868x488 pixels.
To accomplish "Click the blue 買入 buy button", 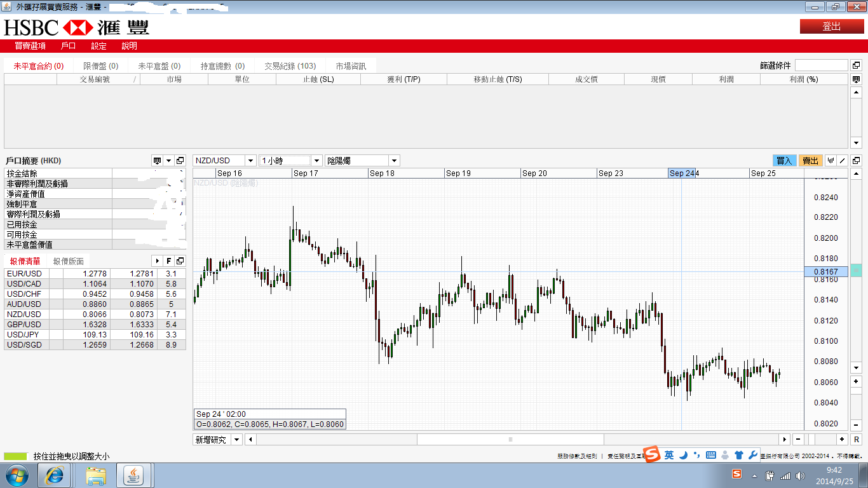I will 784,161.
